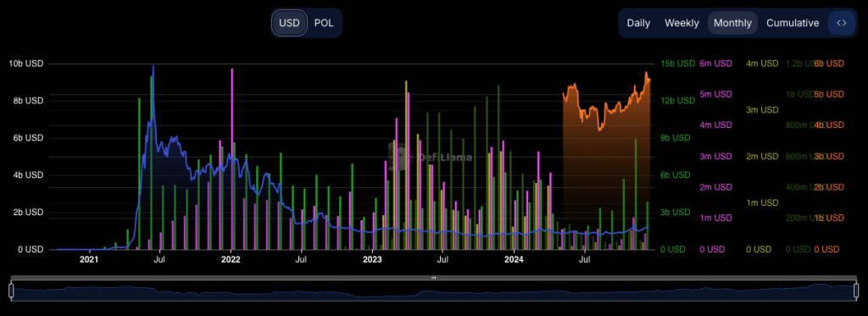
Task: Click the top grip of the range selector
Action: (x=434, y=277)
